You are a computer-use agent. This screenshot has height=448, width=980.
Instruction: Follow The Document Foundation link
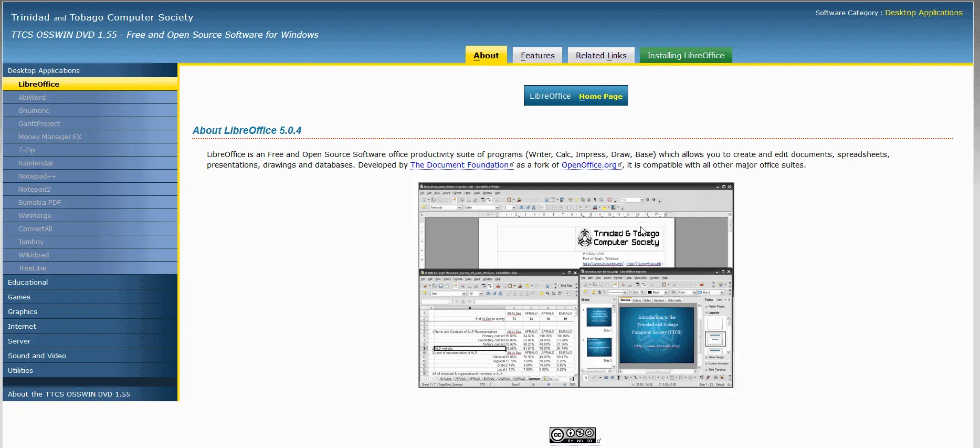coord(459,165)
